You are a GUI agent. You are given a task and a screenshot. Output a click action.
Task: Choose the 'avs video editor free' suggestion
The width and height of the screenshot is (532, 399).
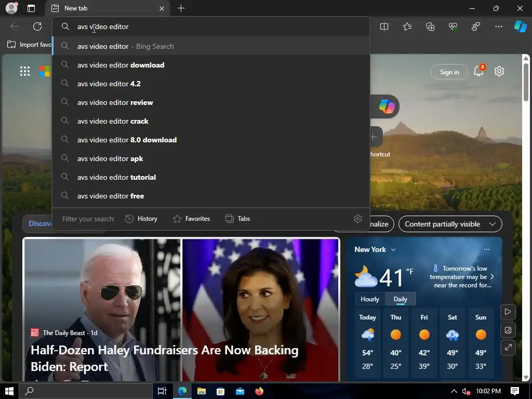pos(211,196)
